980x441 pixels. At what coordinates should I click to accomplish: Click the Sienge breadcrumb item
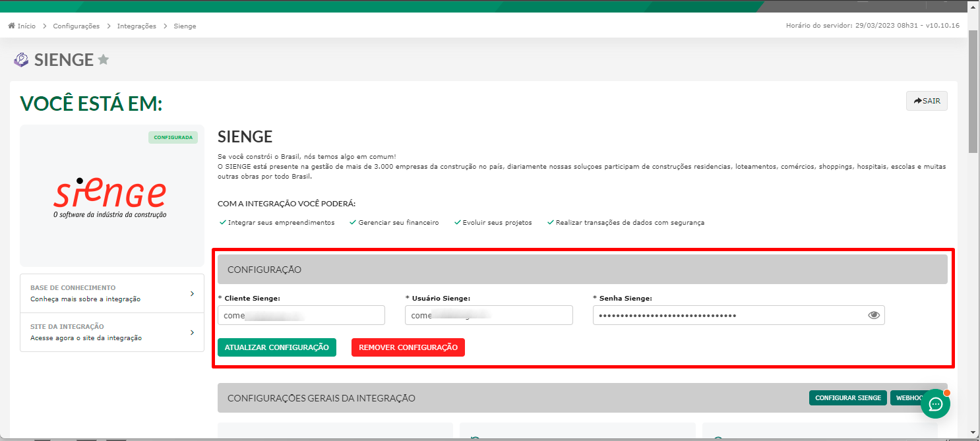tap(185, 26)
